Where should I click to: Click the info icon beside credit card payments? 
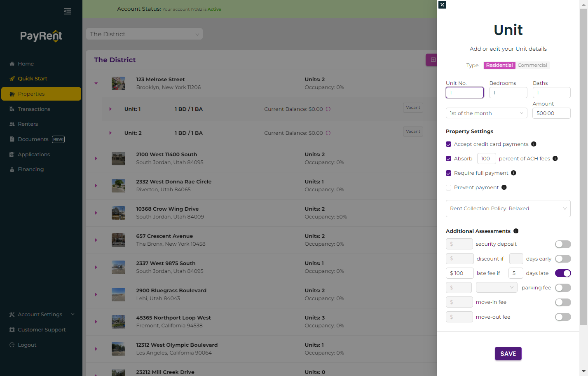[534, 144]
